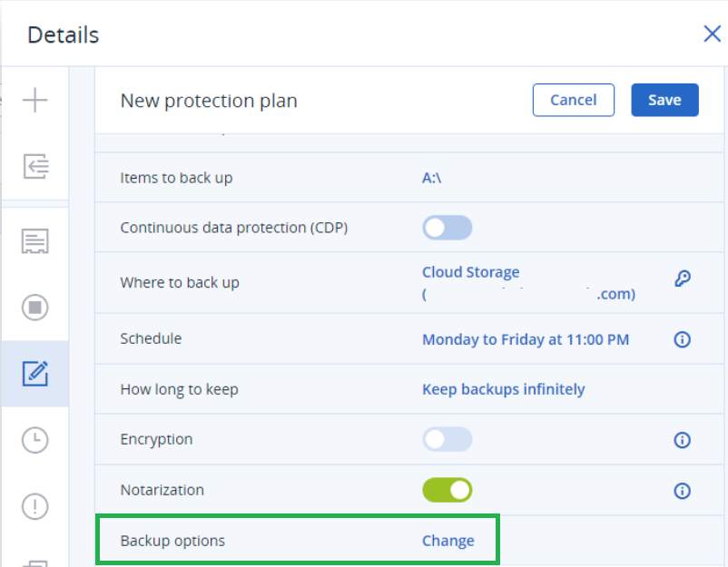The height and width of the screenshot is (567, 728).
Task: Open the Monday to Friday schedule settings
Action: [x=526, y=338]
